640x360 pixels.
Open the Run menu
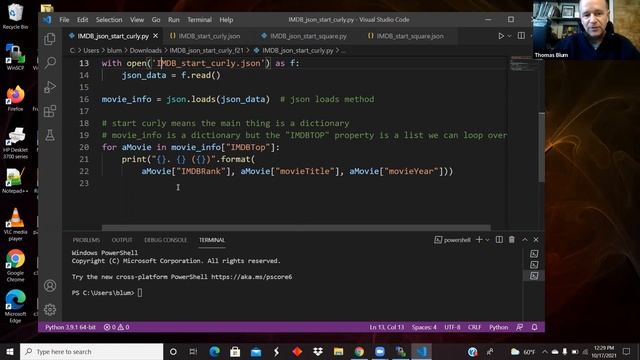coord(173,20)
